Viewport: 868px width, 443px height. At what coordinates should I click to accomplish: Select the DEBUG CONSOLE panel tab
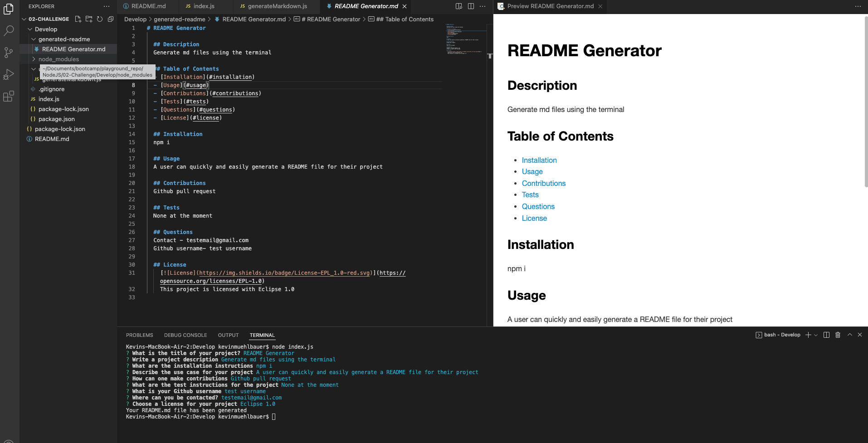coord(185,335)
